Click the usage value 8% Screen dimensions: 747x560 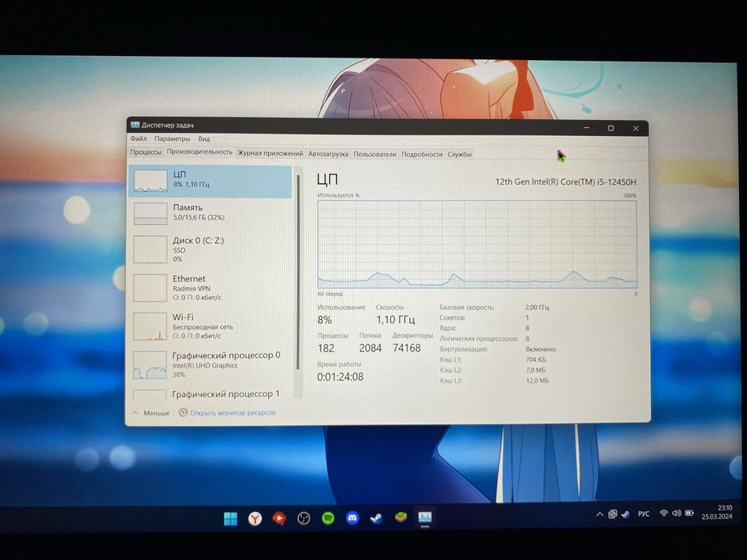coord(324,320)
